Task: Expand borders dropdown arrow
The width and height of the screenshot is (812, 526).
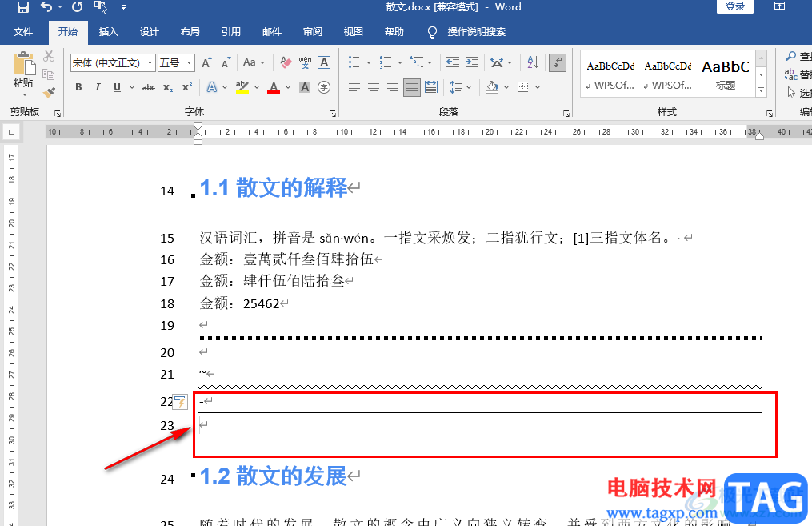Action: [x=538, y=87]
